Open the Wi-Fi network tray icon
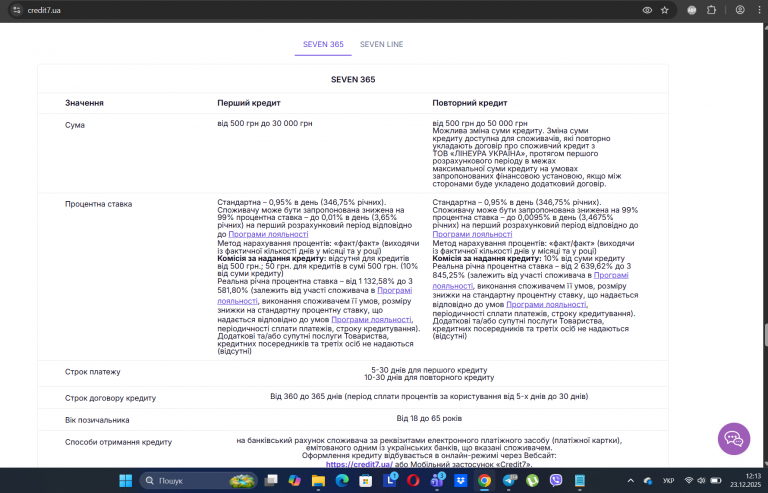The width and height of the screenshot is (768, 493). coord(689,481)
